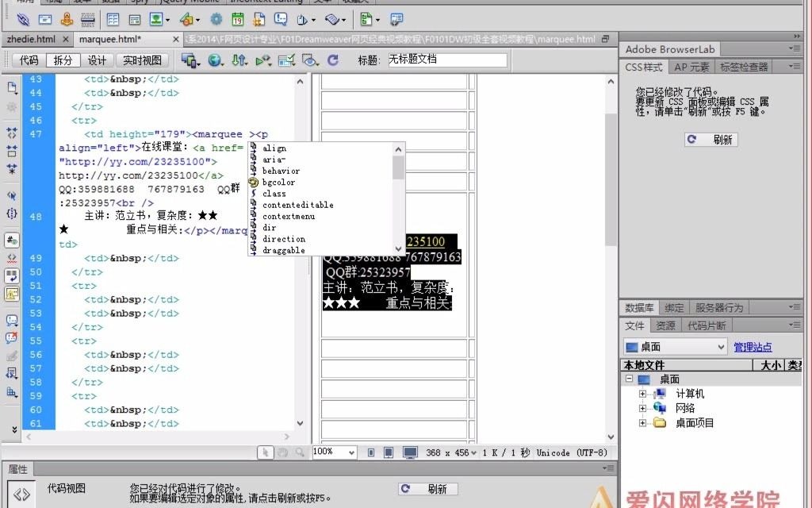
Task: Click the code hint list scrollbar
Action: point(398,199)
